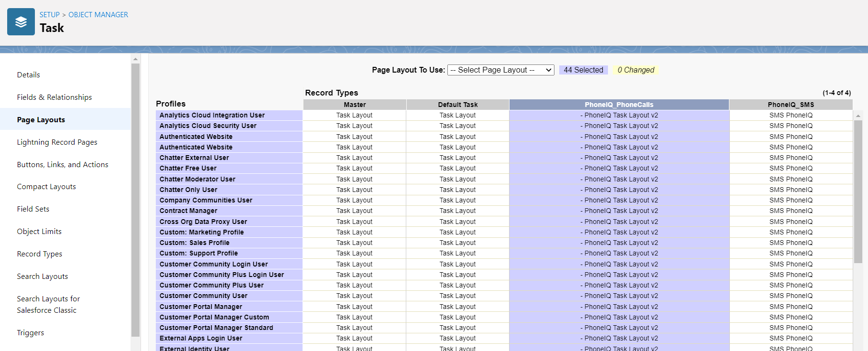This screenshot has width=868, height=351.
Task: Click Master layout cell for Chatter Free User
Action: (354, 169)
